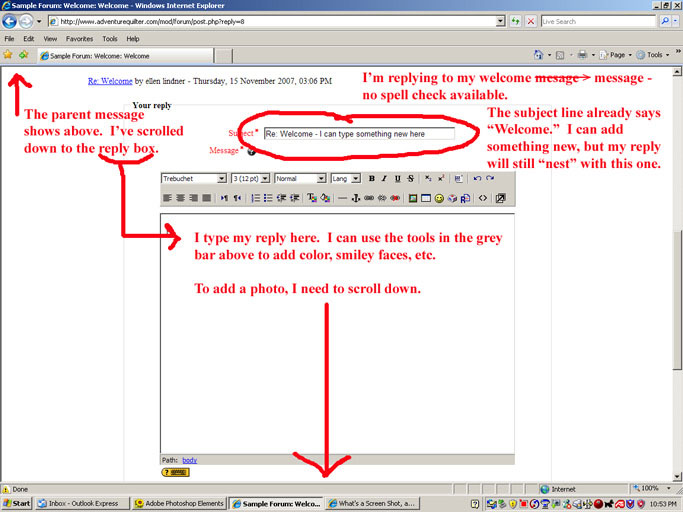
Task: Click the undo icon in editor
Action: click(x=477, y=179)
